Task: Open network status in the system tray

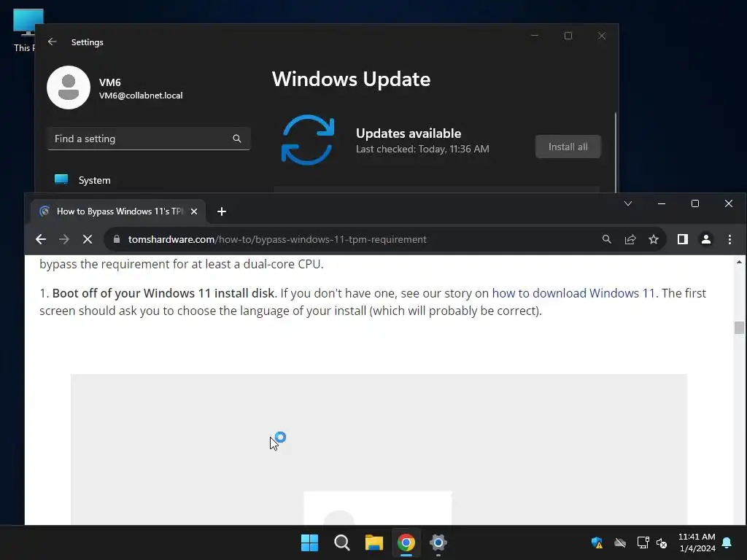Action: point(643,542)
